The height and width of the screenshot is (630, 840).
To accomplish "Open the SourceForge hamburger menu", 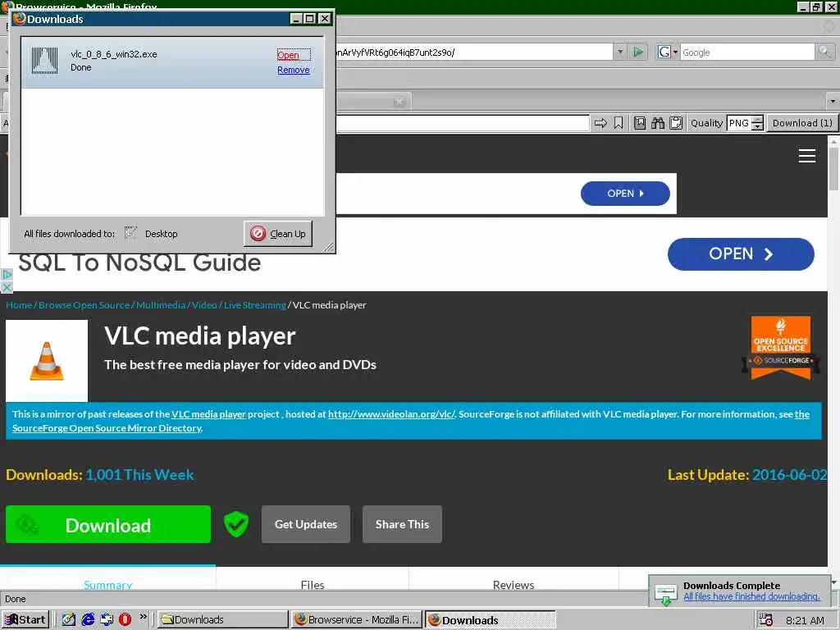I will pos(807,156).
